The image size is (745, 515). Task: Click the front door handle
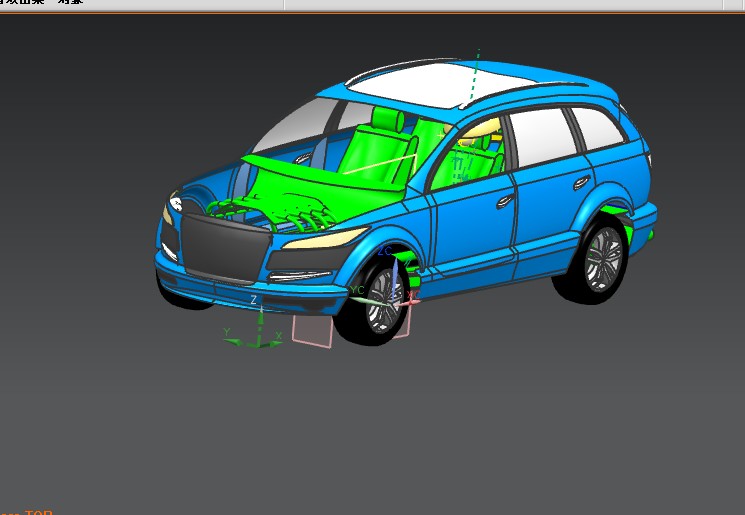pos(505,201)
